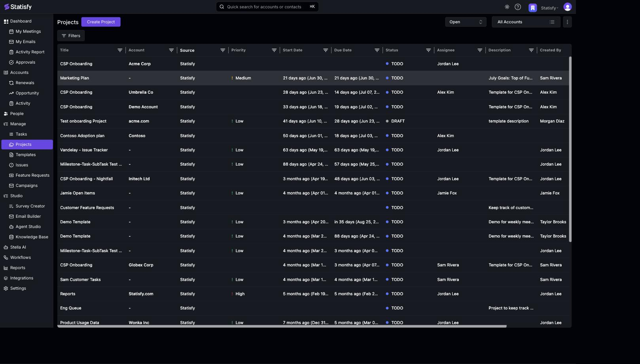Open Integrations in sidebar

click(21, 278)
